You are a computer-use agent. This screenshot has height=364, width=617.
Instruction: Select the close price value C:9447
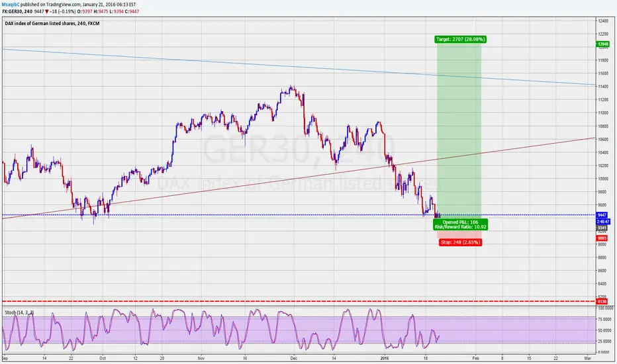132,11
